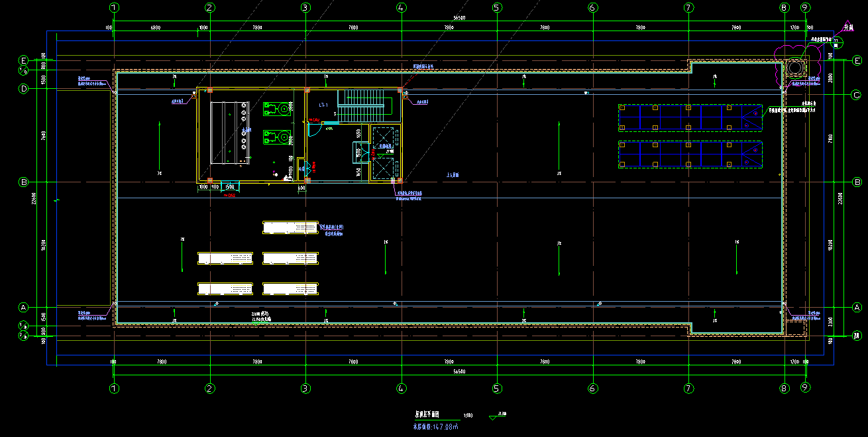Select the lower green pump equipment symbol

pyautogui.click(x=278, y=137)
